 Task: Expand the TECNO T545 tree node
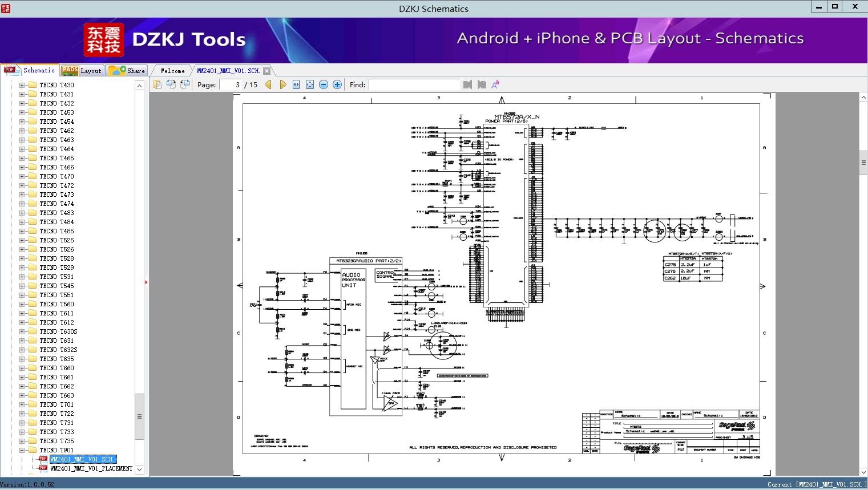point(22,286)
